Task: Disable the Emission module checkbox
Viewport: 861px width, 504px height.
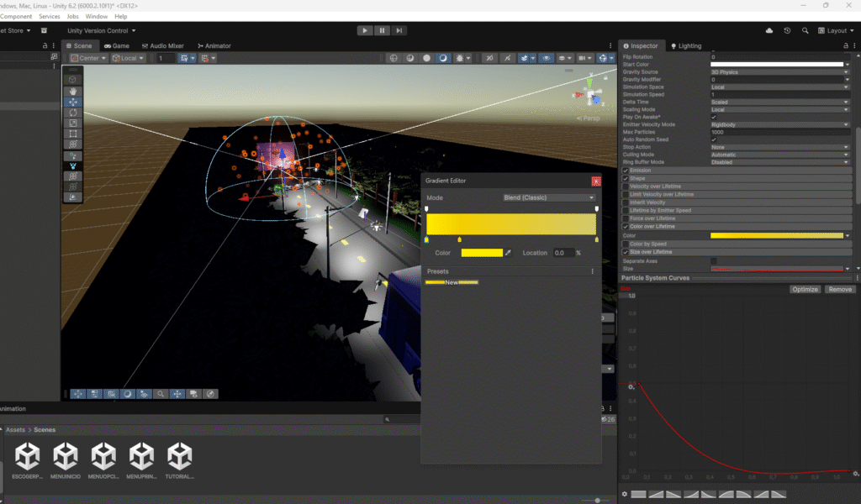Action: coord(625,171)
